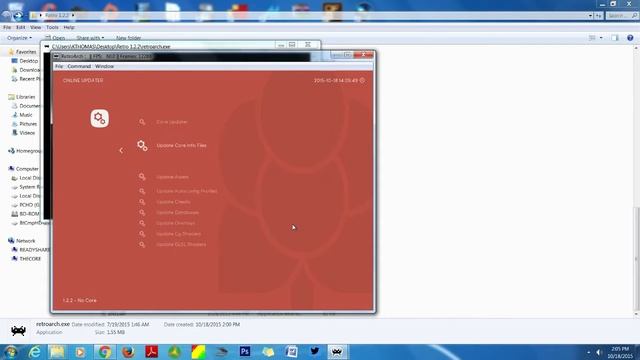Click retroarch.exe name in details pane

[53, 324]
